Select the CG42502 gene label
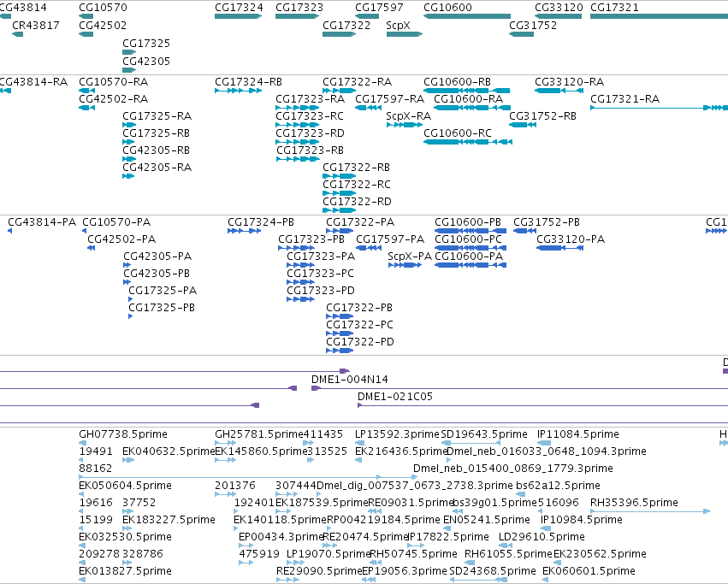 coord(103,25)
